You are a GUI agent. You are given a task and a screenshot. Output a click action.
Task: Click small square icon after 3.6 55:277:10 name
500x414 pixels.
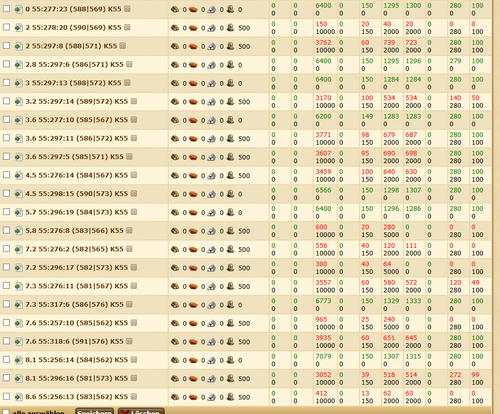(x=134, y=119)
